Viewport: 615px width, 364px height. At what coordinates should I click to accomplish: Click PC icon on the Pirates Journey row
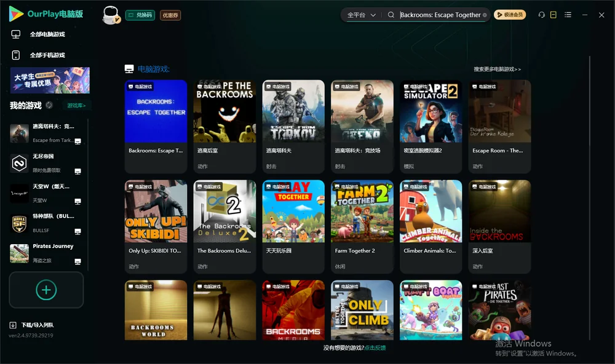77,262
